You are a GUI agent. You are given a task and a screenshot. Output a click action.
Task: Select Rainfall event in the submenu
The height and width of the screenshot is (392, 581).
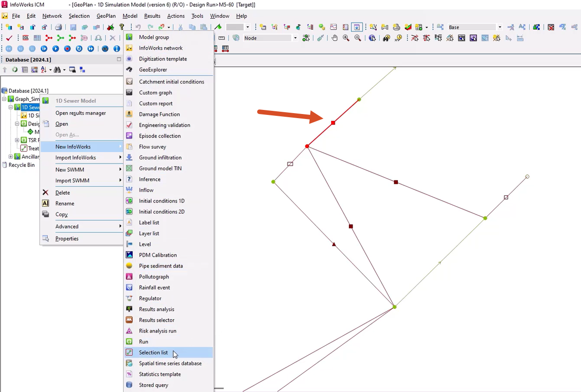(x=169, y=288)
